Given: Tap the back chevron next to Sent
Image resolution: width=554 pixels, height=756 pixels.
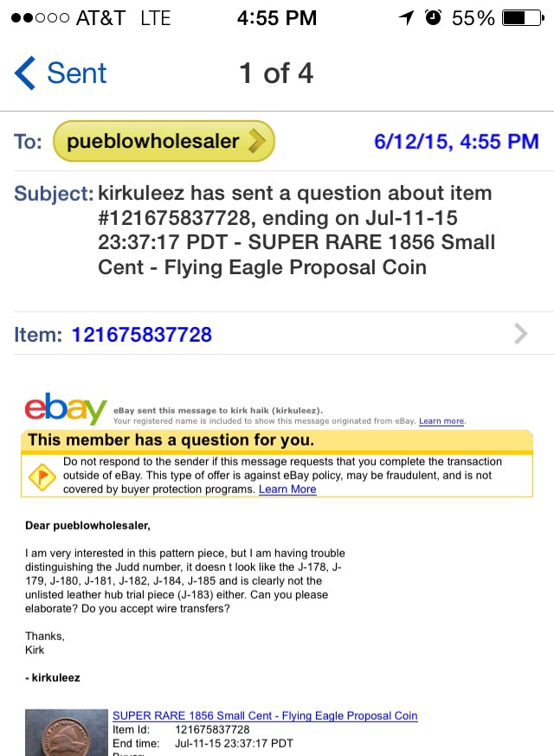Looking at the screenshot, I should click(24, 73).
